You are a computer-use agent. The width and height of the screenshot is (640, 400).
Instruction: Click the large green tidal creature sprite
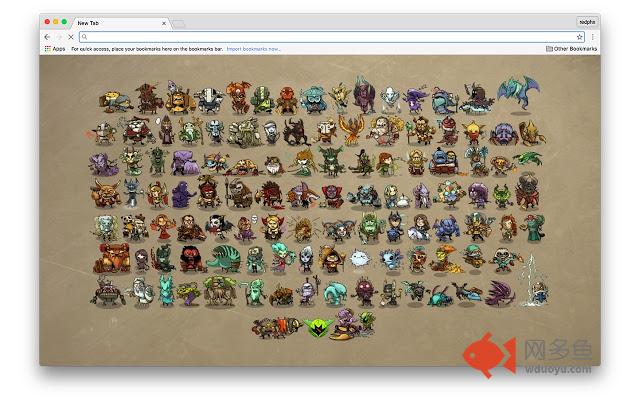(223, 258)
